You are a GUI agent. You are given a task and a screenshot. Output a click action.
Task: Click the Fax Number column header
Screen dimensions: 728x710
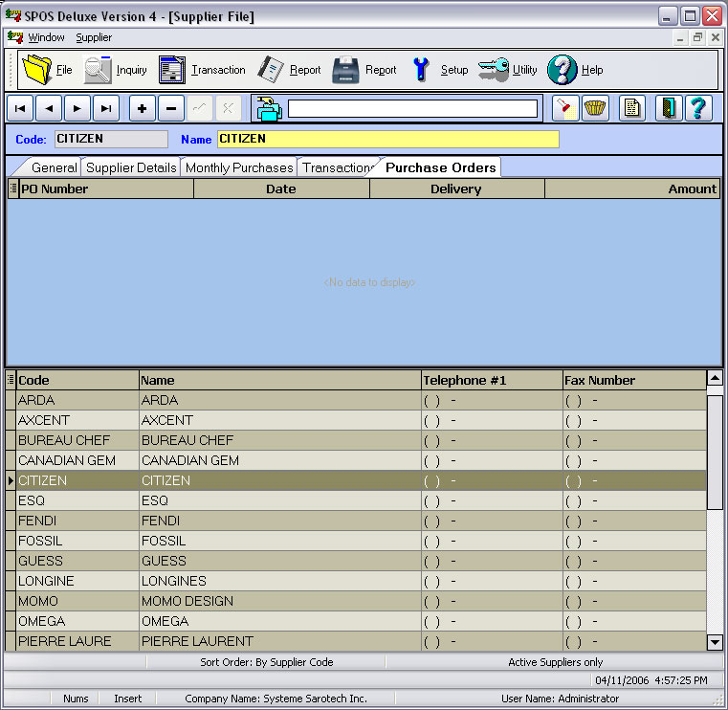pyautogui.click(x=634, y=380)
